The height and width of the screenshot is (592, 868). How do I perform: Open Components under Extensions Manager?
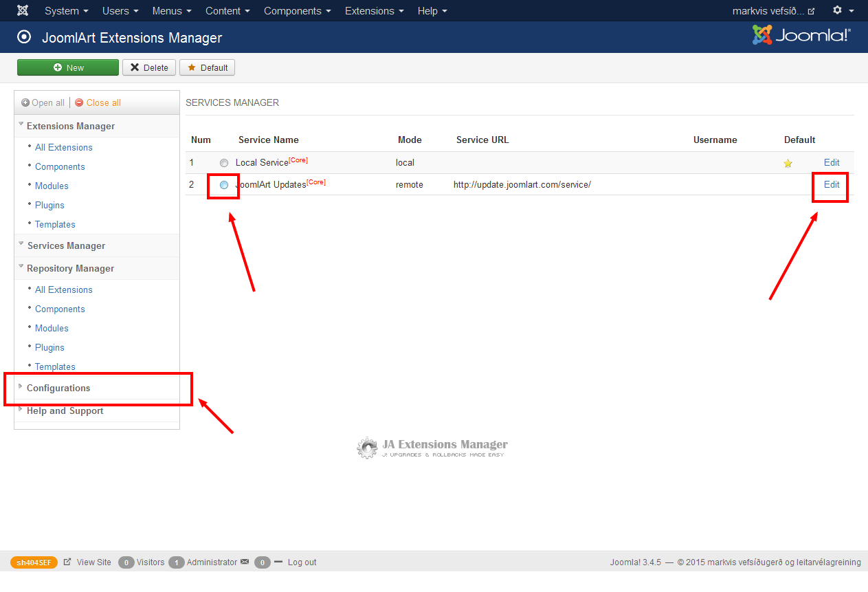coord(60,166)
